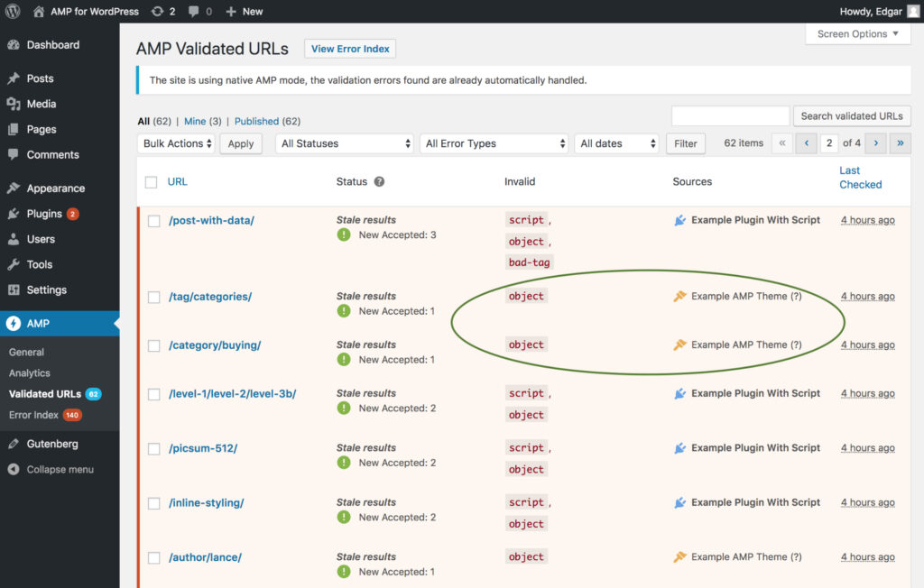Click the bad-tag invalid element code
This screenshot has width=924, height=588.
coord(529,262)
